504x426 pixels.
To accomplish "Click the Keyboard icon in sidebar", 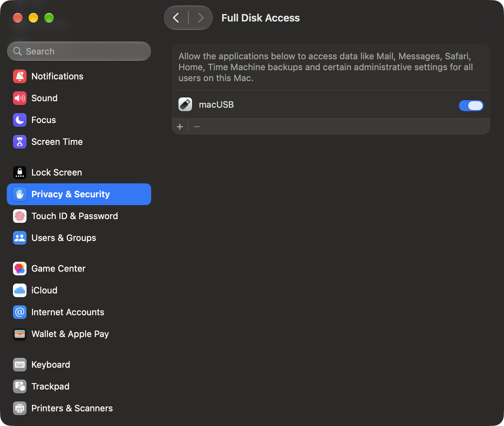I will point(20,365).
